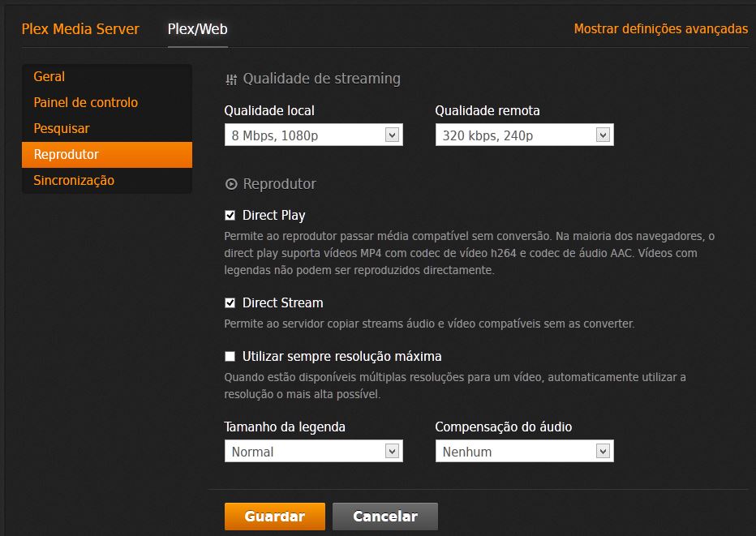Viewport: 756px width, 536px height.
Task: Click the Direct Play description paragraph
Action: pyautogui.click(x=469, y=253)
